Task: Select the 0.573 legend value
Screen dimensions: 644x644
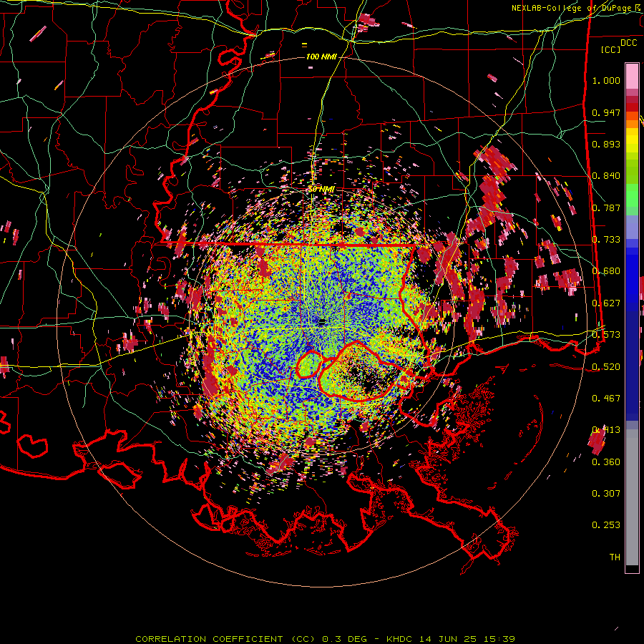Action: [x=606, y=335]
